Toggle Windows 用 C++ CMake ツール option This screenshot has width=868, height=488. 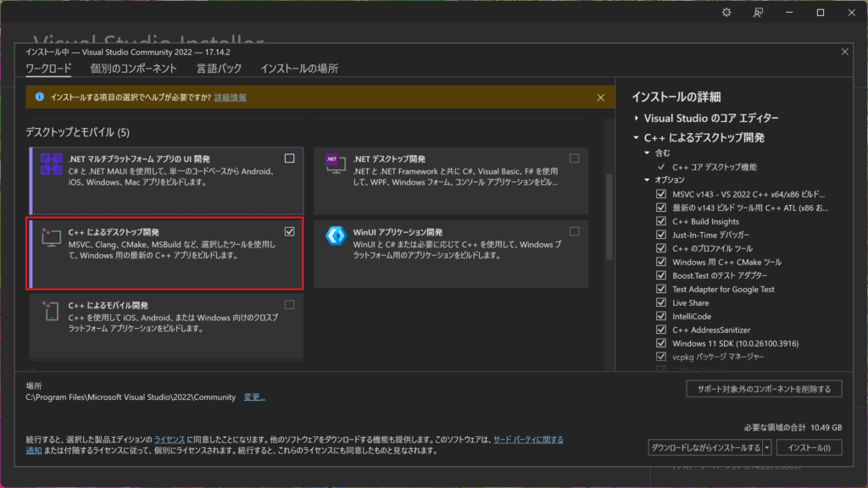pyautogui.click(x=661, y=262)
